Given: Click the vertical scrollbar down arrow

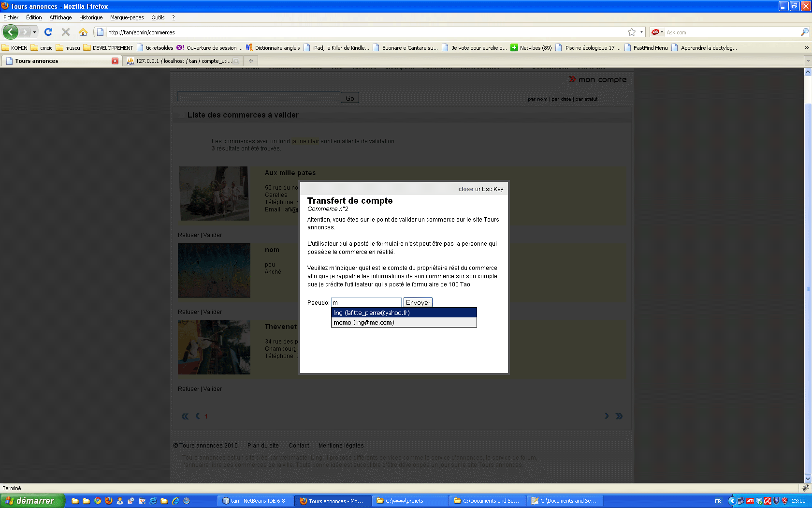Looking at the screenshot, I should 808,479.
